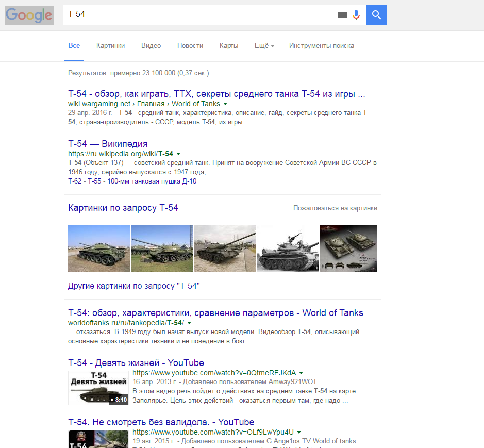Open the 100-мм танковая пушка Д-10 link
484x448 pixels.
point(152,181)
